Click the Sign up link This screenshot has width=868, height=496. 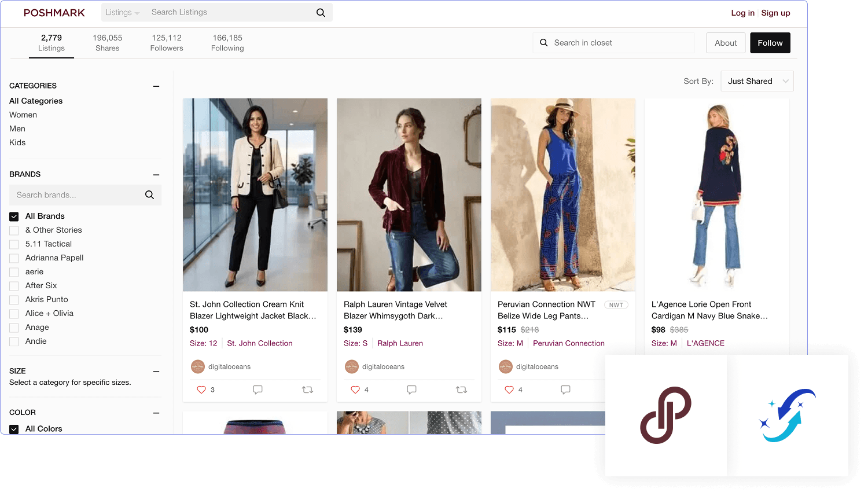point(775,13)
